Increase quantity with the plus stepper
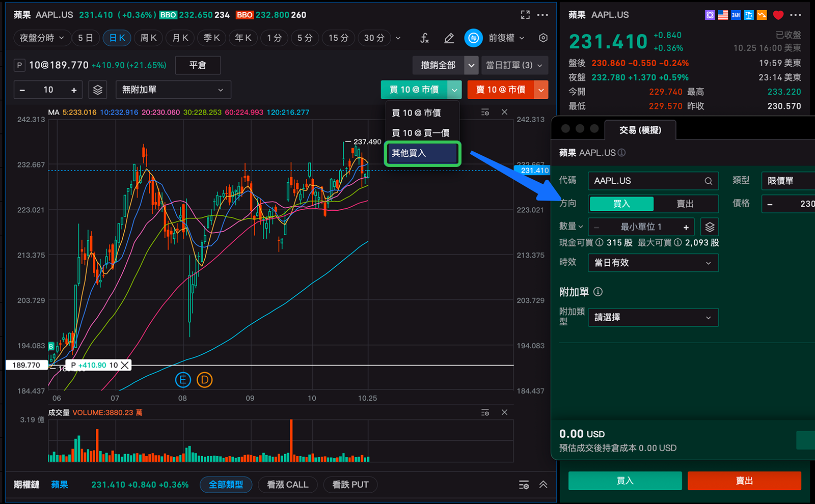The width and height of the screenshot is (815, 504). (74, 90)
